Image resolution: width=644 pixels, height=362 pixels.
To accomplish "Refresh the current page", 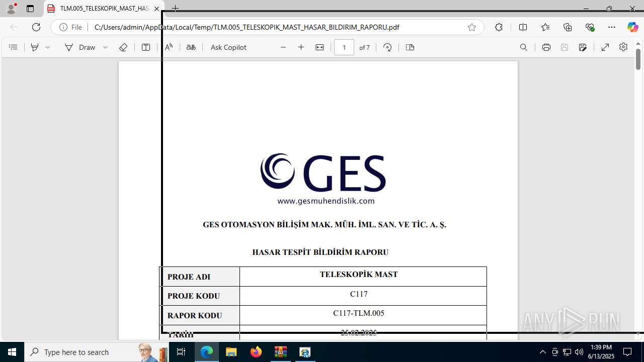I will 36,27.
